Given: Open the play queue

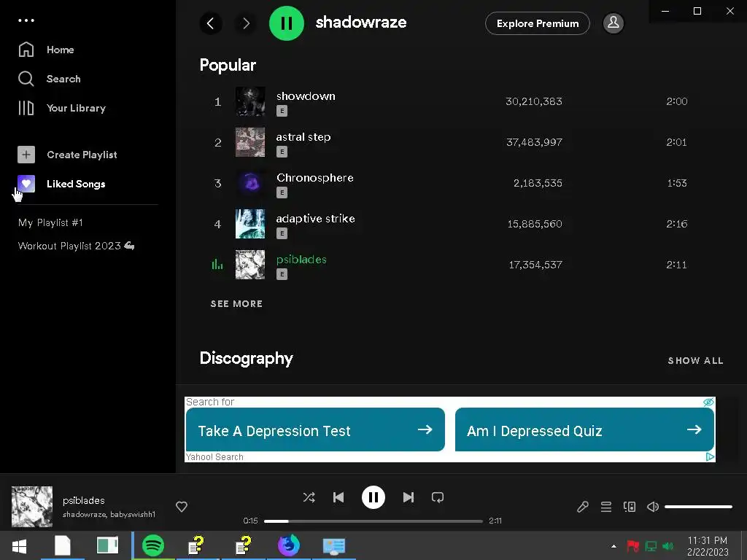Looking at the screenshot, I should click(x=606, y=507).
